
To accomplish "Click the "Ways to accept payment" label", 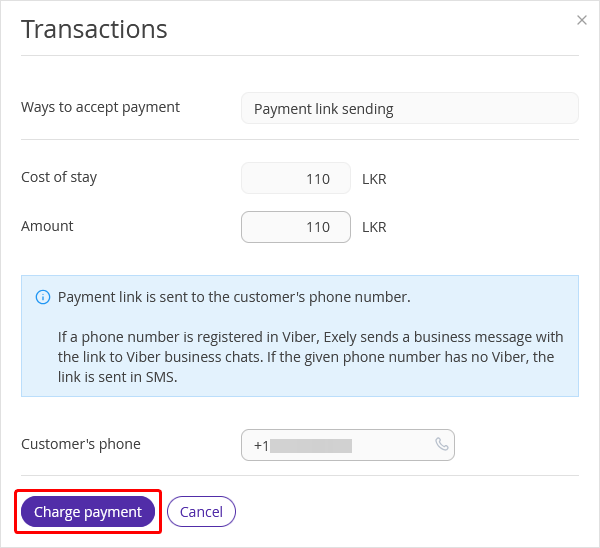I will click(x=100, y=107).
